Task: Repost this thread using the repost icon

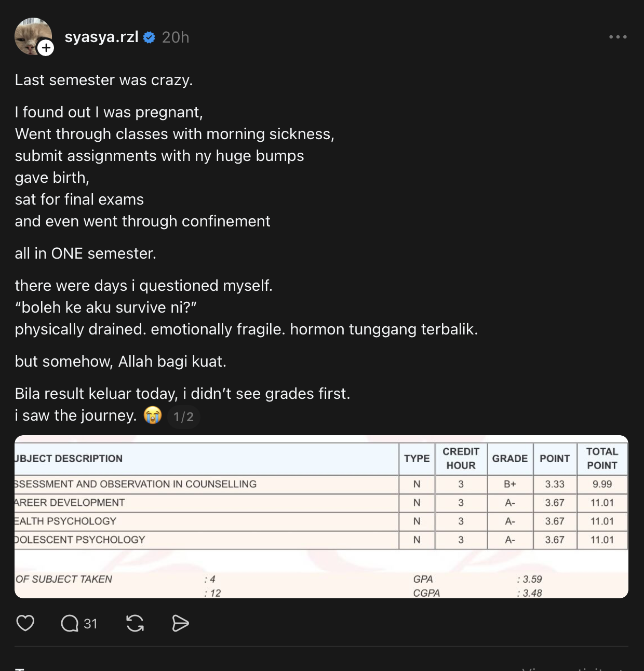Action: (x=135, y=623)
